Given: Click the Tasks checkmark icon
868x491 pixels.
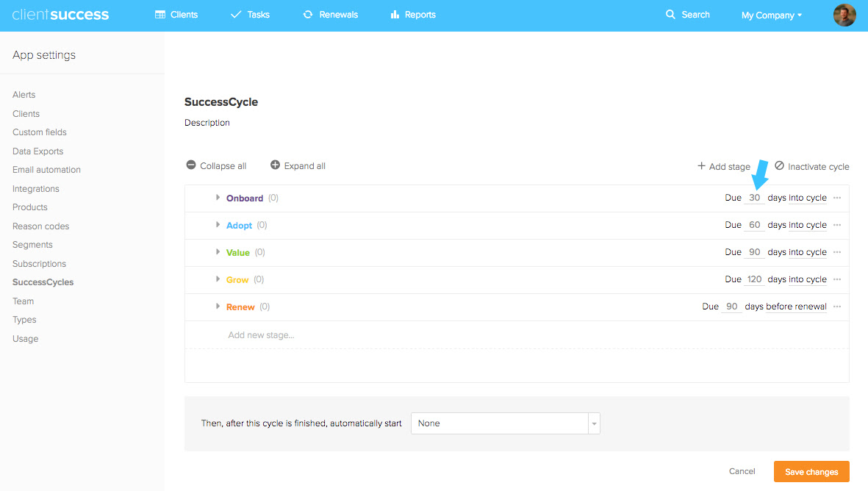Looking at the screenshot, I should 236,15.
